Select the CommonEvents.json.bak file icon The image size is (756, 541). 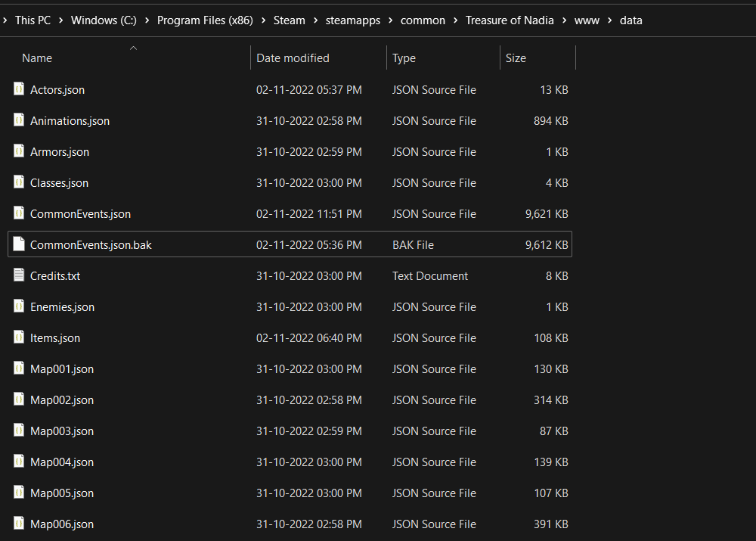(x=19, y=244)
